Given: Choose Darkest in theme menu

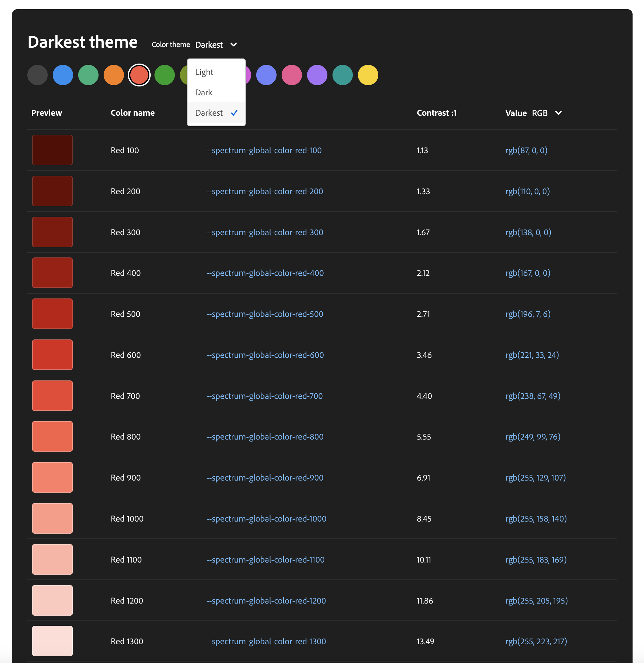Looking at the screenshot, I should pyautogui.click(x=216, y=113).
